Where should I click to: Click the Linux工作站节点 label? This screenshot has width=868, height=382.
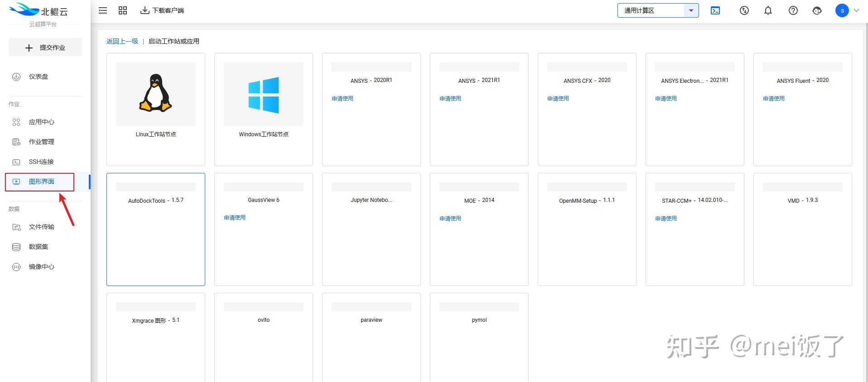tap(156, 134)
